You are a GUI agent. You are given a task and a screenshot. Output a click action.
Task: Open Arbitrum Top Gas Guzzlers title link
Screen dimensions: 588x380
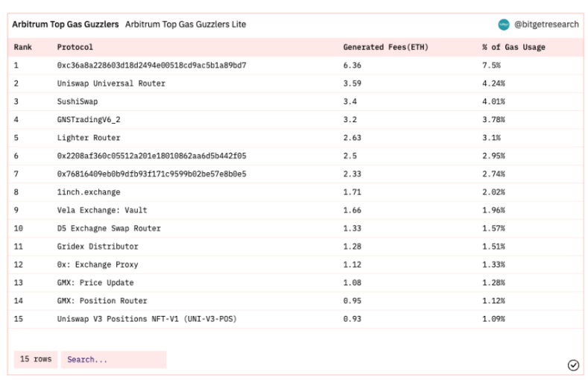click(66, 25)
